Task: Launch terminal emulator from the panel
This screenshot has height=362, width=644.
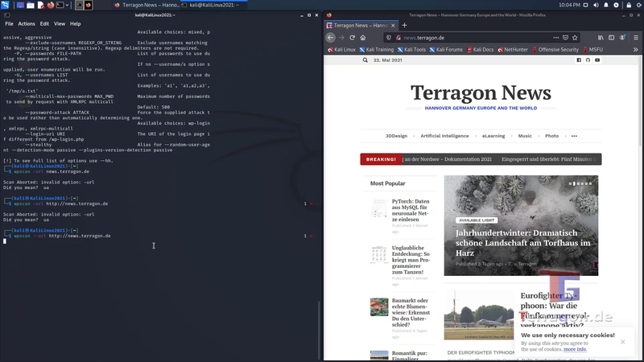Action: (60, 5)
